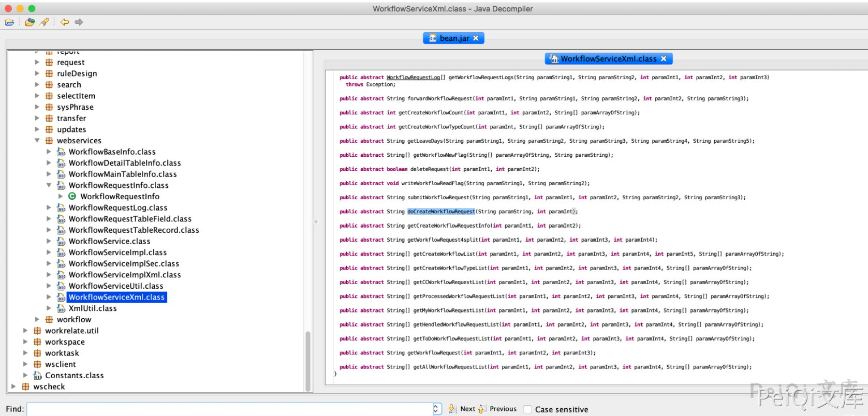
Task: Click the Open Type toolbar icon
Action: tap(30, 22)
